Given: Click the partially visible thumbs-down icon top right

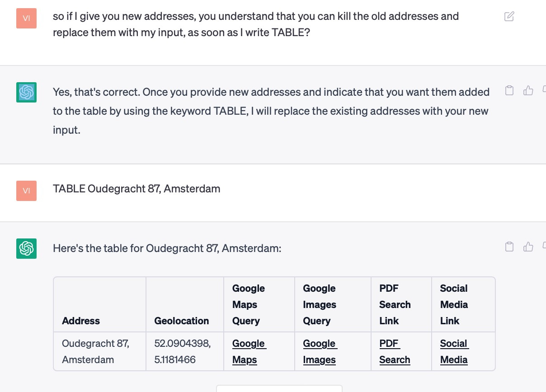Looking at the screenshot, I should [544, 90].
